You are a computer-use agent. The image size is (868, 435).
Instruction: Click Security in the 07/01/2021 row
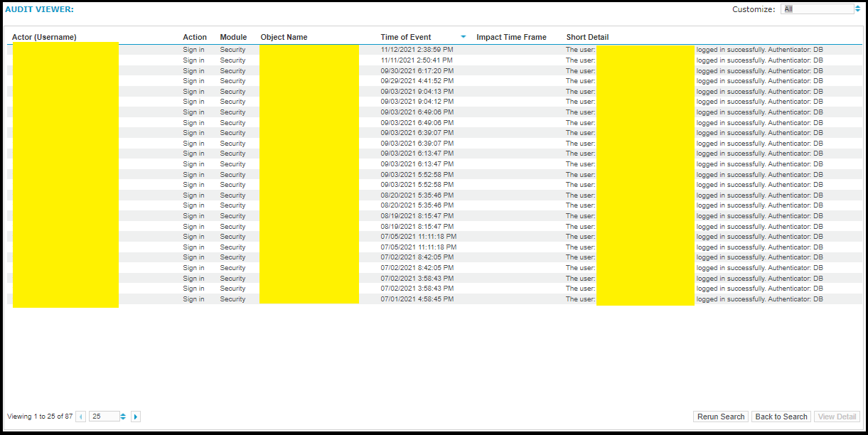232,299
